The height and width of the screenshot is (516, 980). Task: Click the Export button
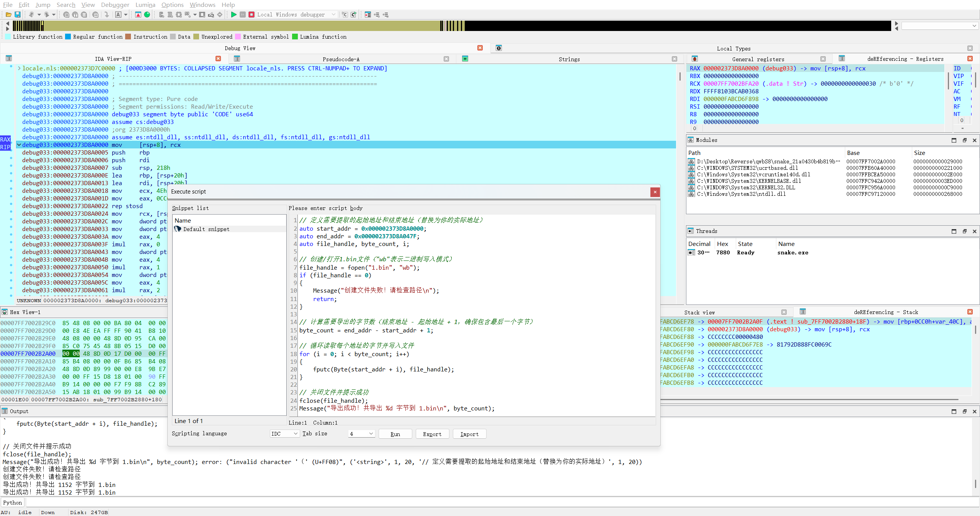click(432, 434)
